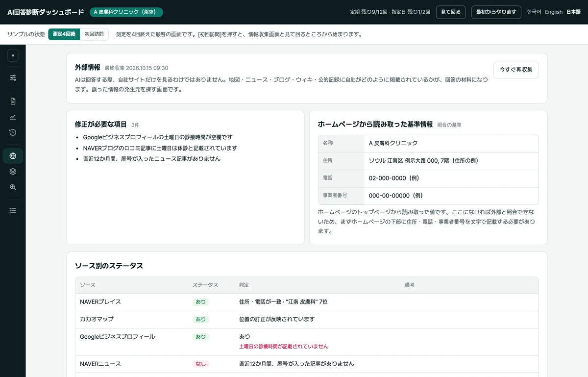Image resolution: width=588 pixels, height=377 pixels.
Task: Click the 住所・電話が一致 verdict text
Action: (x=283, y=302)
